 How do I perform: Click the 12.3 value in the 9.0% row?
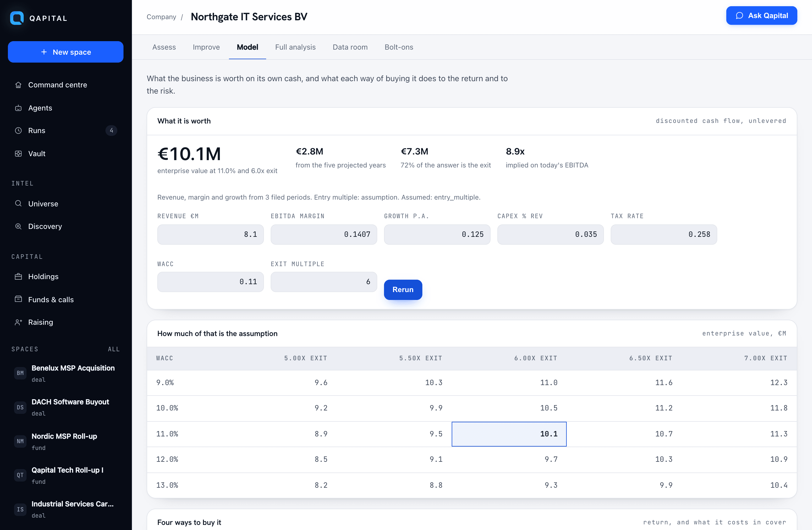pos(778,383)
